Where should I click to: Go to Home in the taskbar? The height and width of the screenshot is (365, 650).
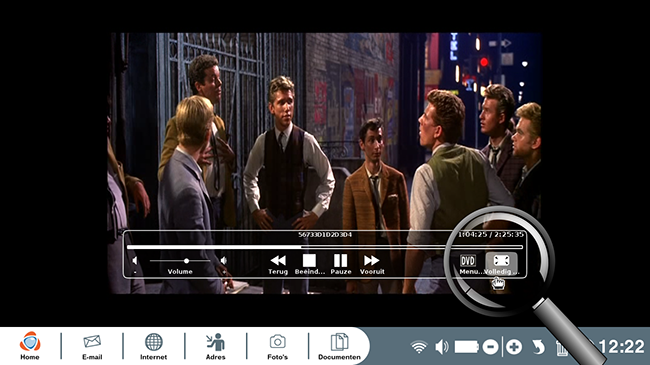[x=30, y=346]
